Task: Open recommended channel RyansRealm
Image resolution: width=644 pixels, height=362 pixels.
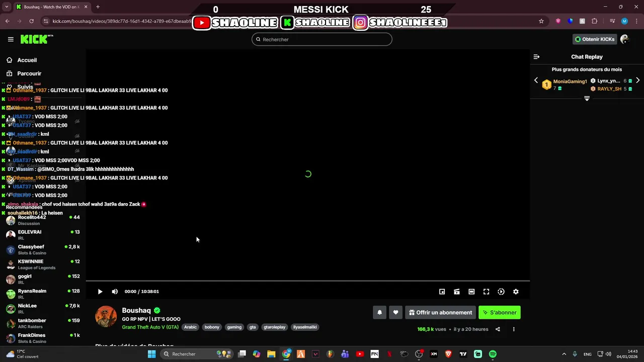Action: point(43,294)
